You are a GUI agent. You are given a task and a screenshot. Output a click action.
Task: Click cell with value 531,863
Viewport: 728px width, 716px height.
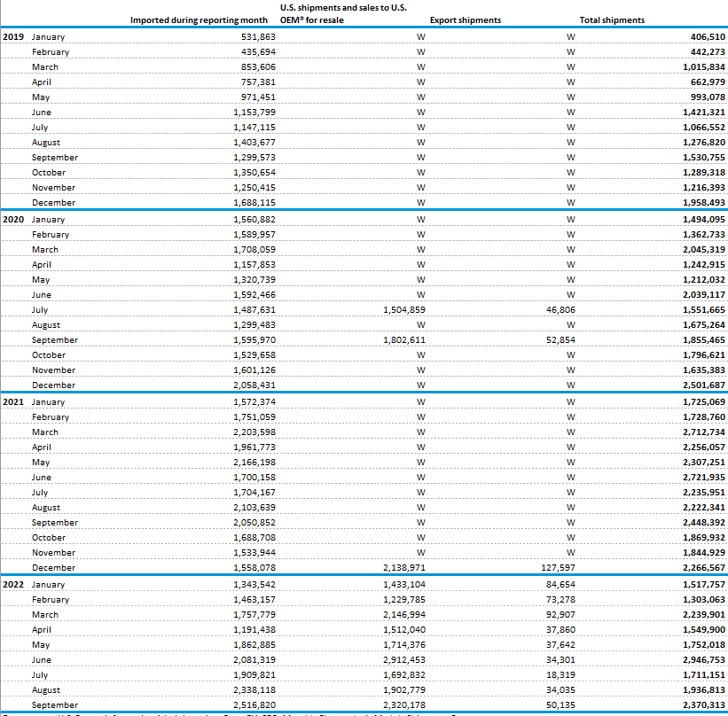(258, 37)
